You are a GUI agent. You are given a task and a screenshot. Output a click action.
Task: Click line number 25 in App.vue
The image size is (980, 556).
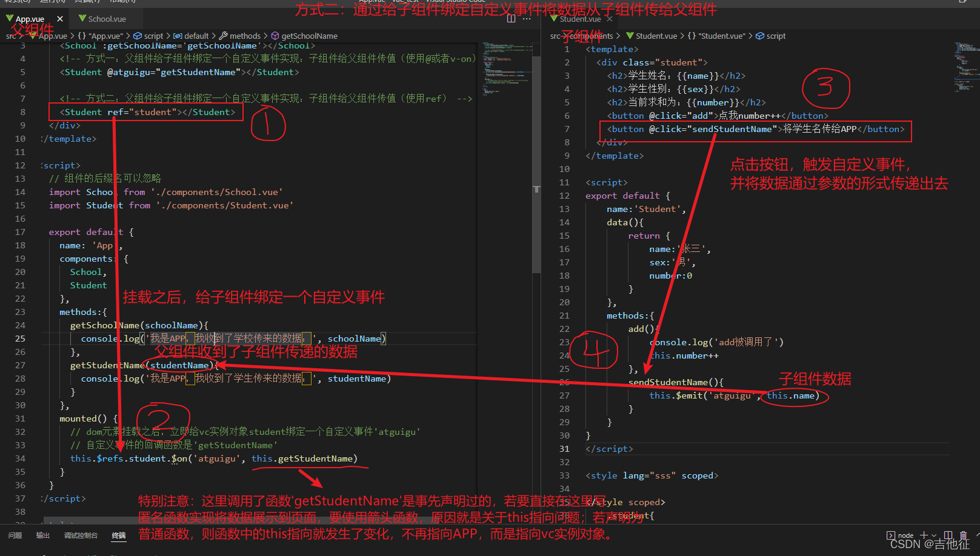click(x=20, y=339)
